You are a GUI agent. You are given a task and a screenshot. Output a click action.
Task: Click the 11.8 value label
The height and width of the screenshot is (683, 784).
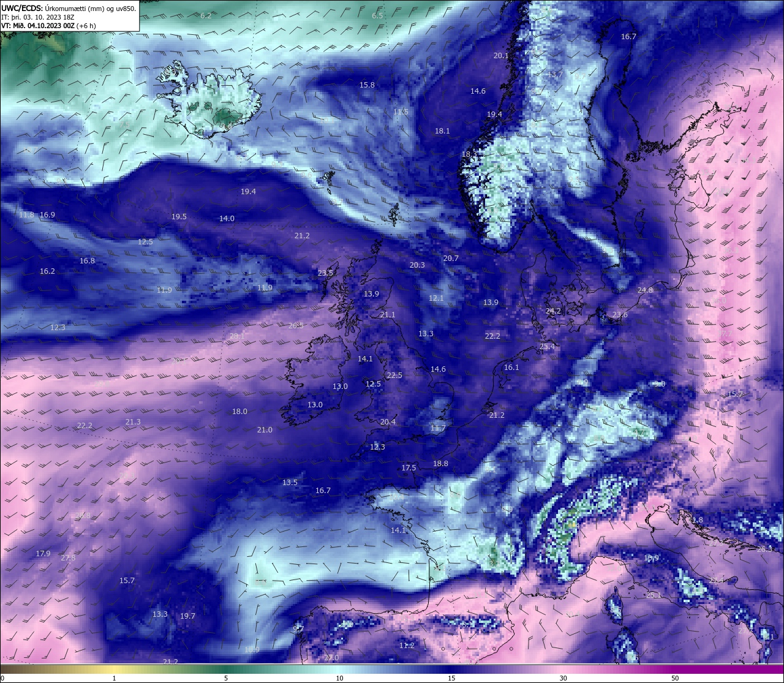[26, 215]
